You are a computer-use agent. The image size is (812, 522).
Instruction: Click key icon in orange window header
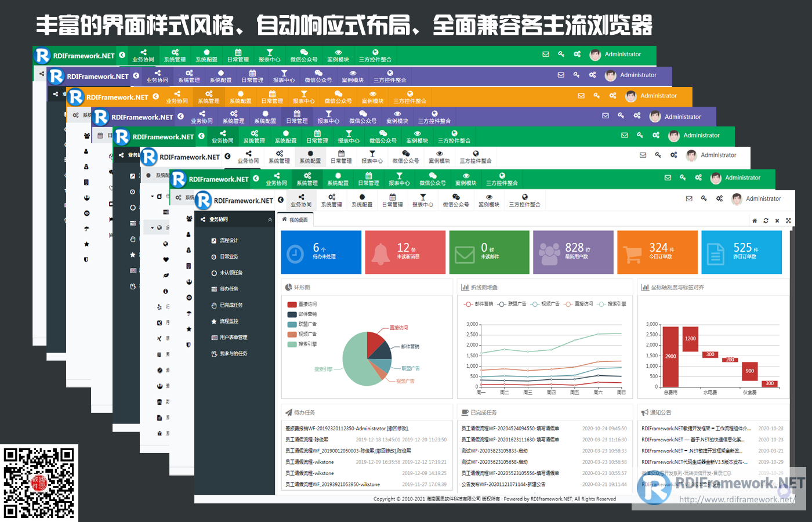pyautogui.click(x=596, y=96)
